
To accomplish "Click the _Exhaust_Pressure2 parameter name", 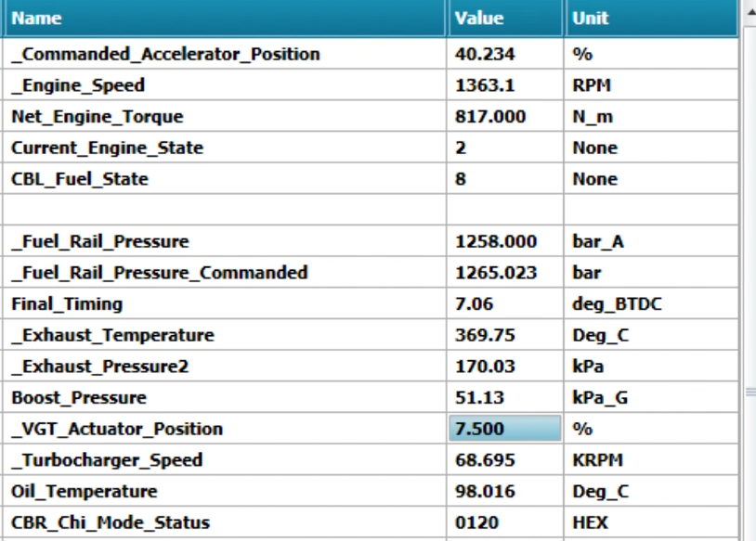I will 100,367.
